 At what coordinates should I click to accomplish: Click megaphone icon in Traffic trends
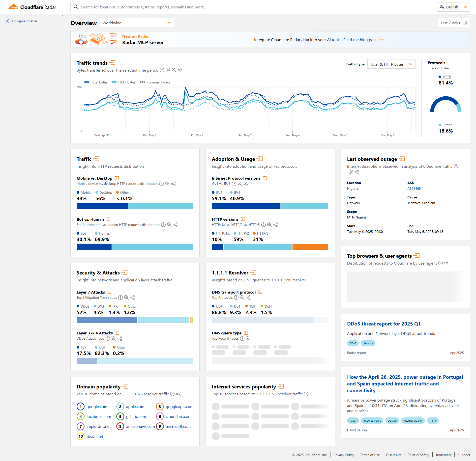point(168,70)
